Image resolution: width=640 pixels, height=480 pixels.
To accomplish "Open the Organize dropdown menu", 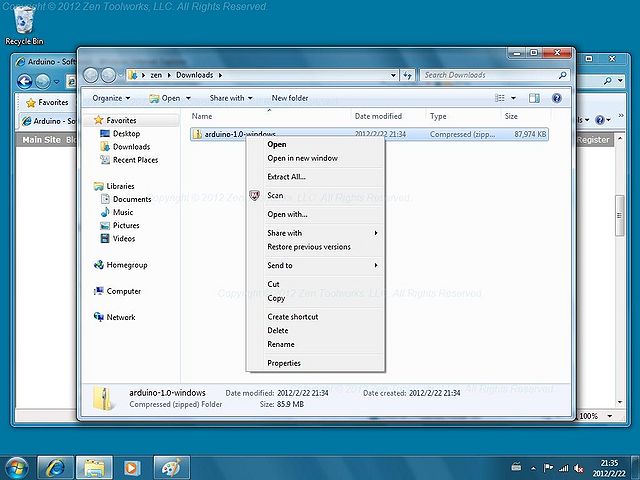I will tap(111, 98).
